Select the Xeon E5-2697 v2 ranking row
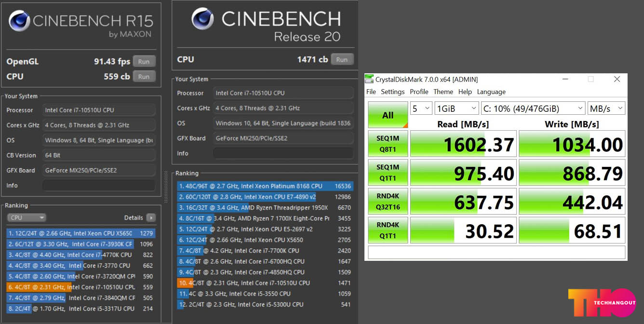This screenshot has width=644, height=324. coord(265,229)
